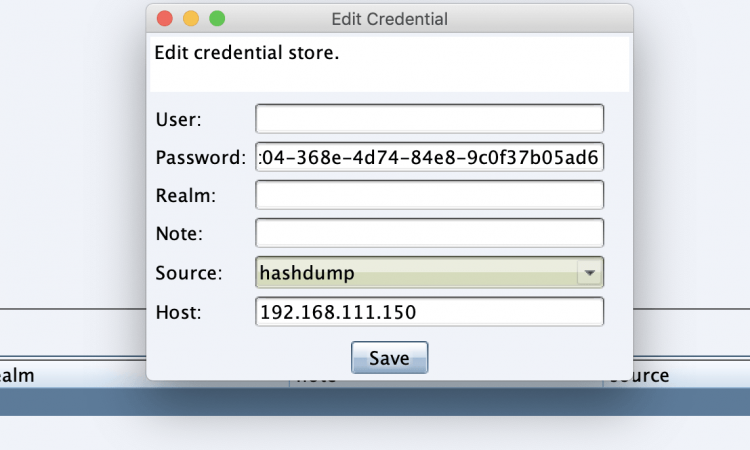Select the Realm text field

(430, 195)
